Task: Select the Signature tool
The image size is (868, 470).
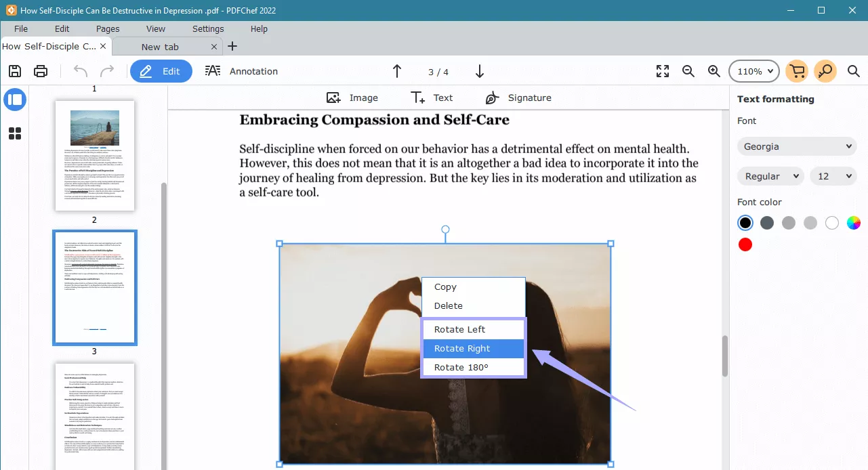Action: (517, 97)
